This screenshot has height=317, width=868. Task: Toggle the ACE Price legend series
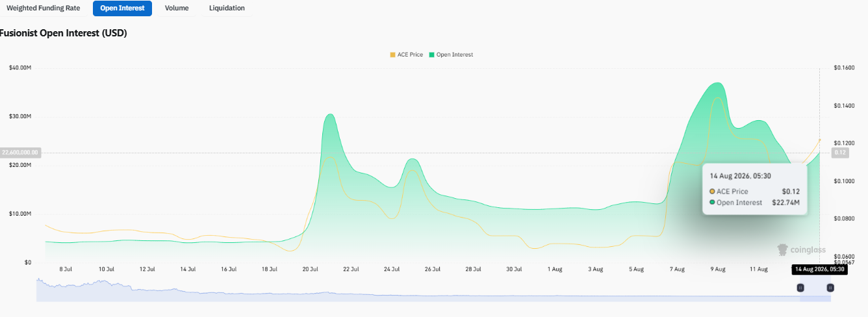406,55
